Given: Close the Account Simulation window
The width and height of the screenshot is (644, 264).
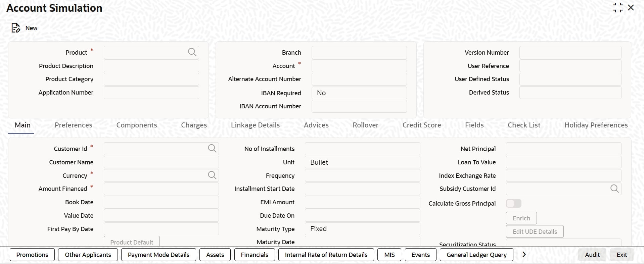Looking at the screenshot, I should (631, 8).
